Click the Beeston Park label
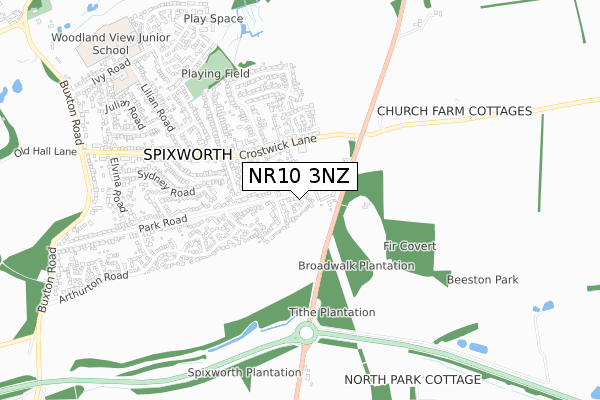Image resolution: width=600 pixels, height=400 pixels. (x=483, y=280)
